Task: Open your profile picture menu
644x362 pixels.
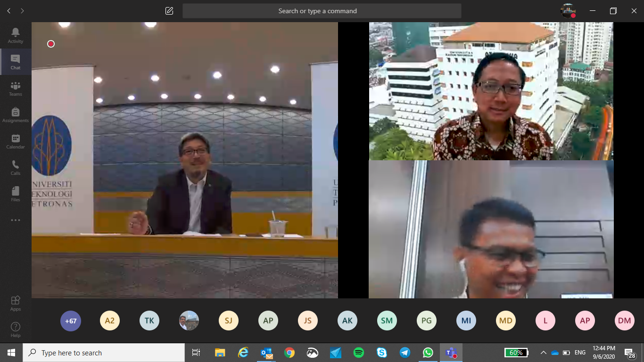Action: point(569,10)
